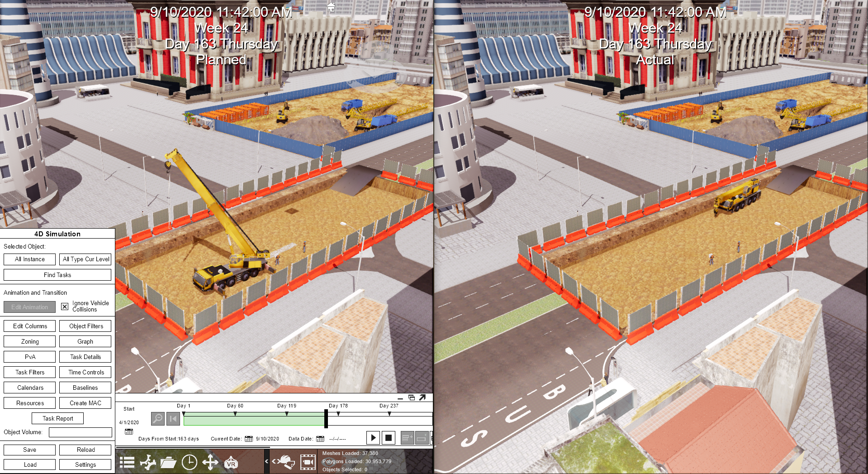This screenshot has width=868, height=474.
Task: Click the Task Report button
Action: pos(58,418)
